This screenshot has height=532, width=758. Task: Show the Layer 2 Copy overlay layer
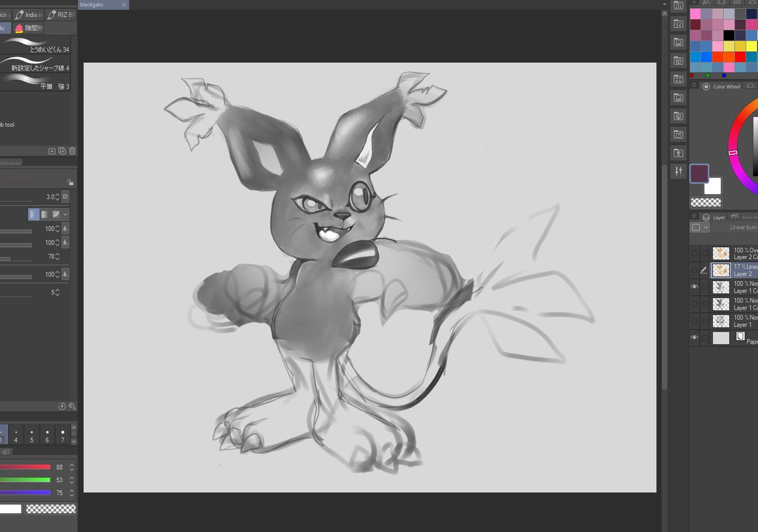(694, 253)
